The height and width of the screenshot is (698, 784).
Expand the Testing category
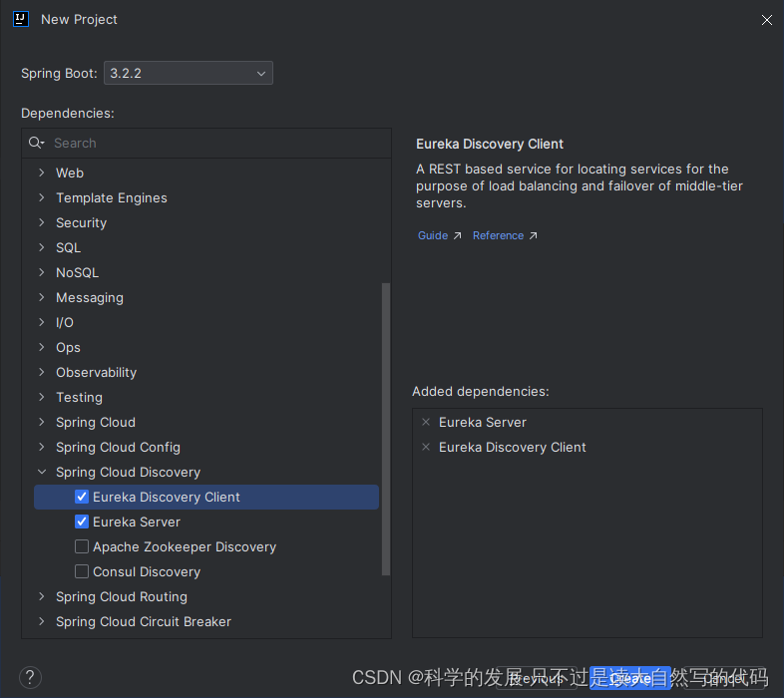click(42, 397)
